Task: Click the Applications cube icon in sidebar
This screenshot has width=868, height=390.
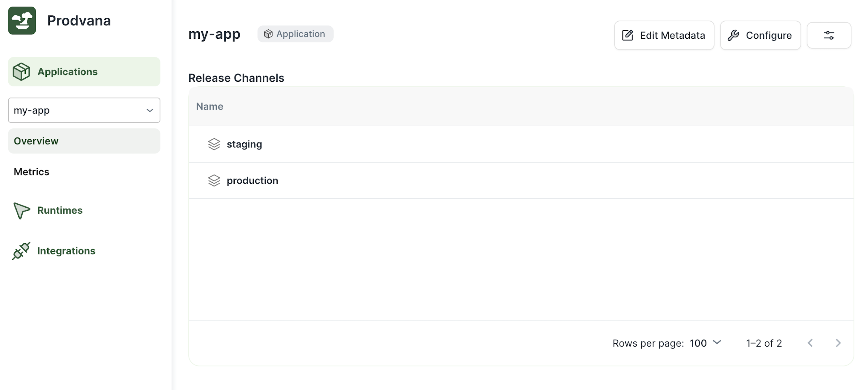Action: tap(21, 71)
